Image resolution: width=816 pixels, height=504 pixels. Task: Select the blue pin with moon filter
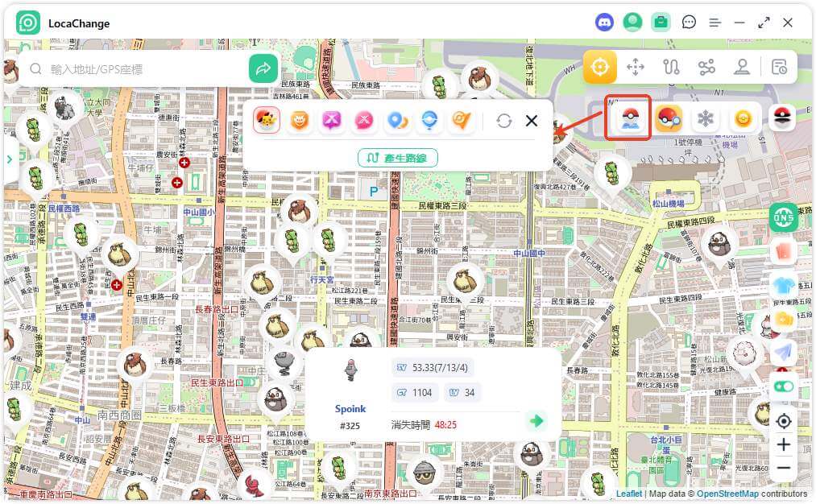point(397,121)
